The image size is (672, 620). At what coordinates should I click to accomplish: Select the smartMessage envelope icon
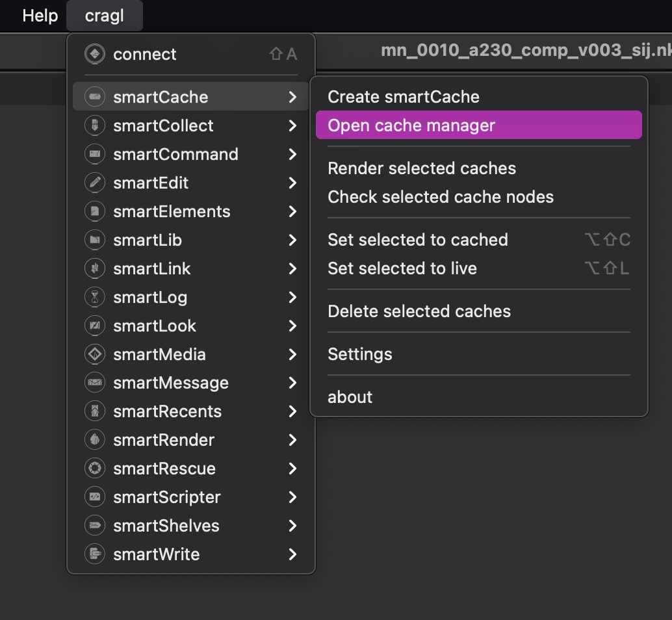tap(95, 382)
